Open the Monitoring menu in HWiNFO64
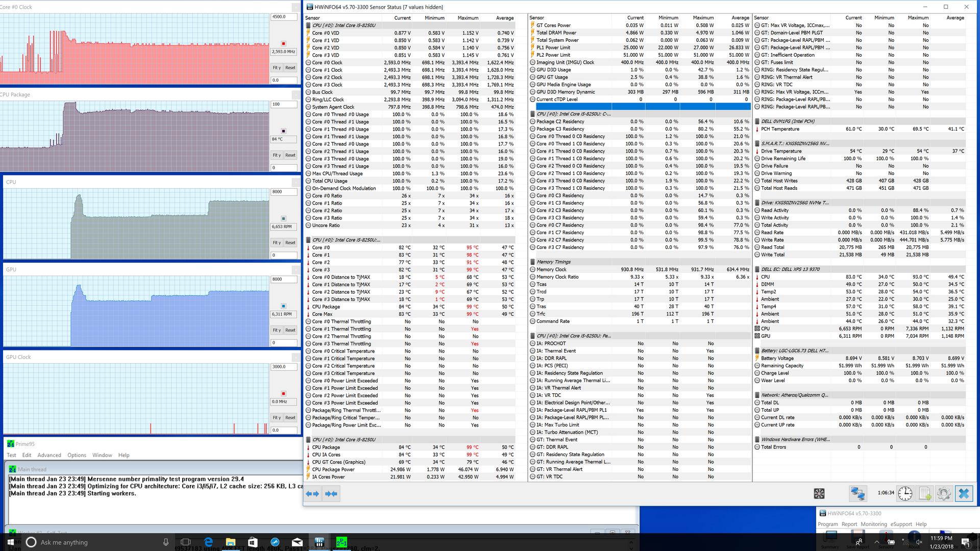 (x=873, y=524)
